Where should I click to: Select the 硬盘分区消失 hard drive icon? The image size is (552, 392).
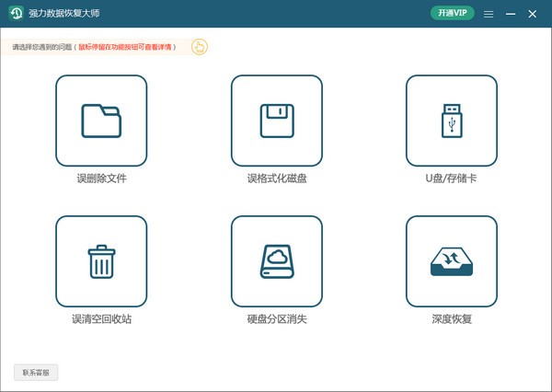(x=277, y=261)
